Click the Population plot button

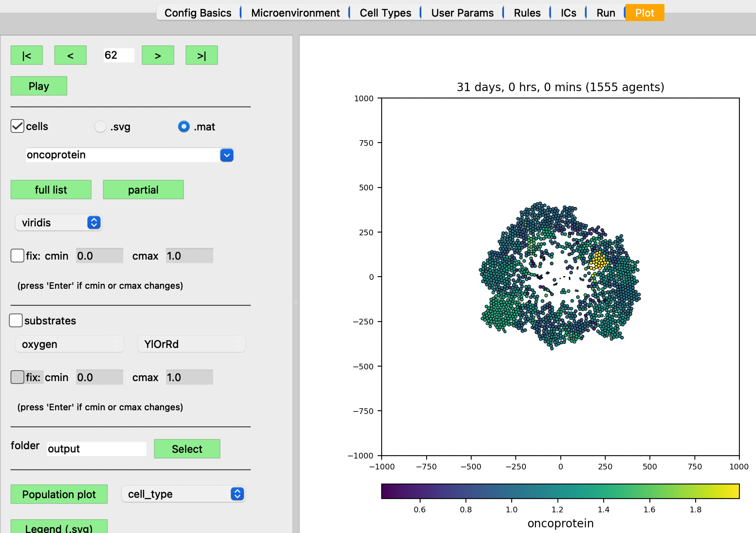tap(59, 494)
